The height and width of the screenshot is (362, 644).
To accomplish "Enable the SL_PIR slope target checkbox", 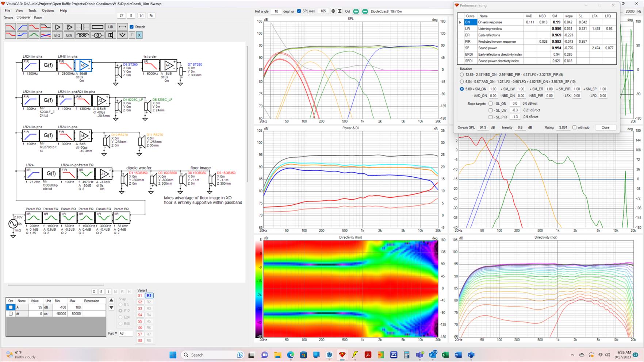I will tap(491, 117).
